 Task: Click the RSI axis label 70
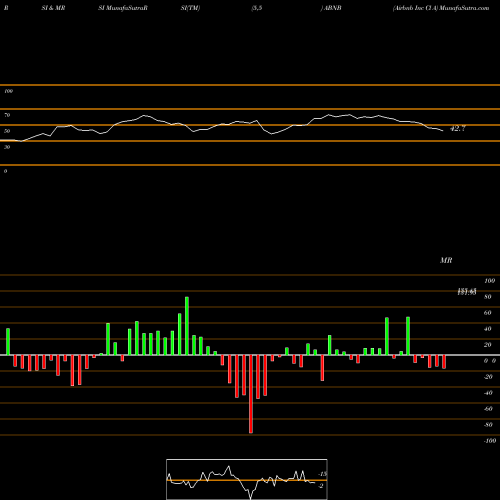tap(7, 115)
